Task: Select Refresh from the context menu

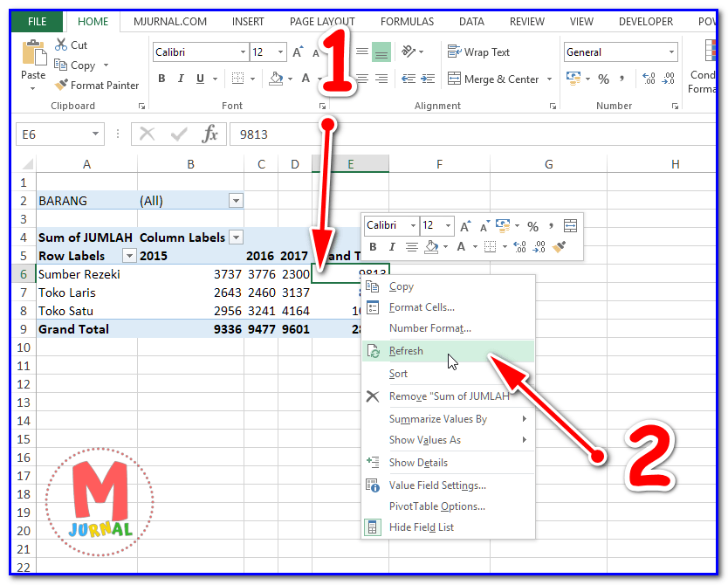Action: tap(406, 350)
